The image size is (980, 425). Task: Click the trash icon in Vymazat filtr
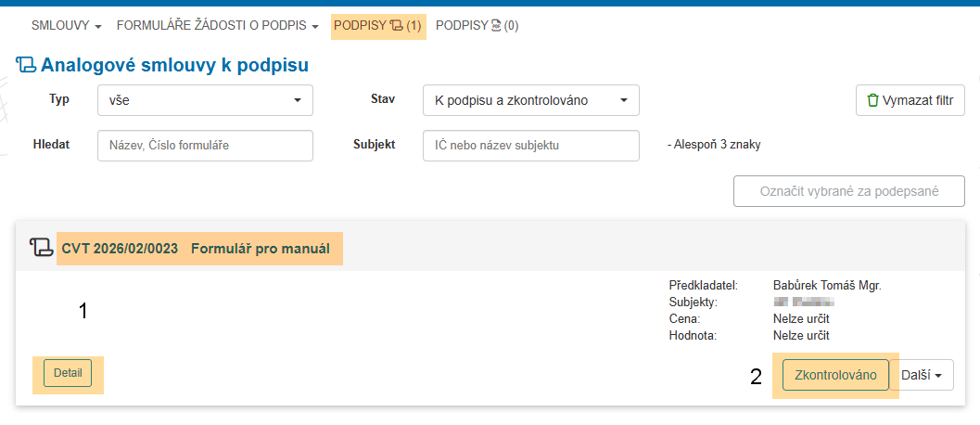(872, 100)
